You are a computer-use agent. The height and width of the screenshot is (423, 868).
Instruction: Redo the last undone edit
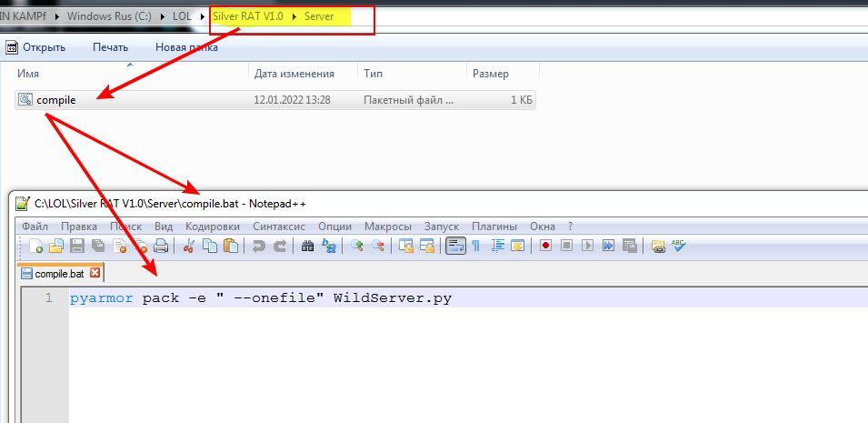(280, 246)
